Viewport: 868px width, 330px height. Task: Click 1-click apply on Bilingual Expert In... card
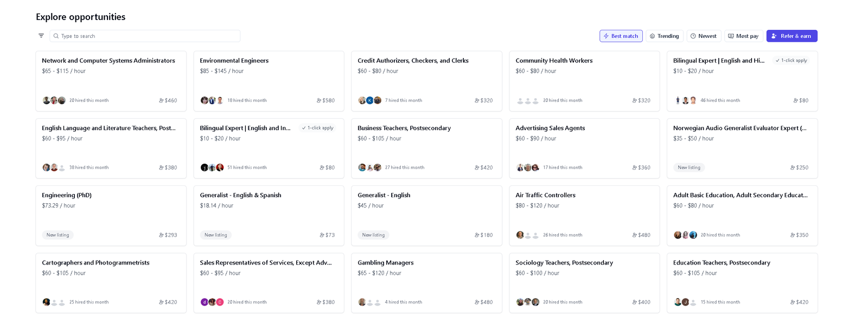318,128
